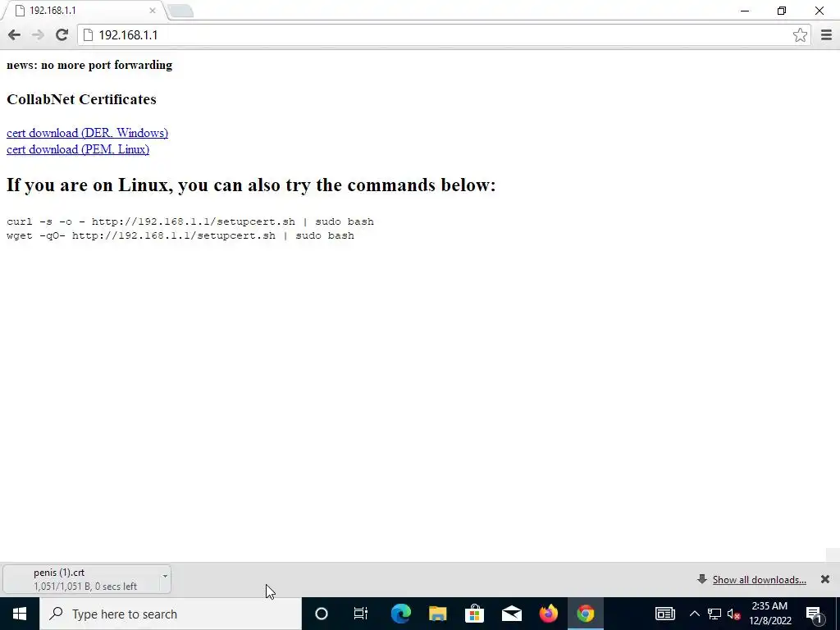Minimize the Chrome window
840x630 pixels.
click(745, 11)
